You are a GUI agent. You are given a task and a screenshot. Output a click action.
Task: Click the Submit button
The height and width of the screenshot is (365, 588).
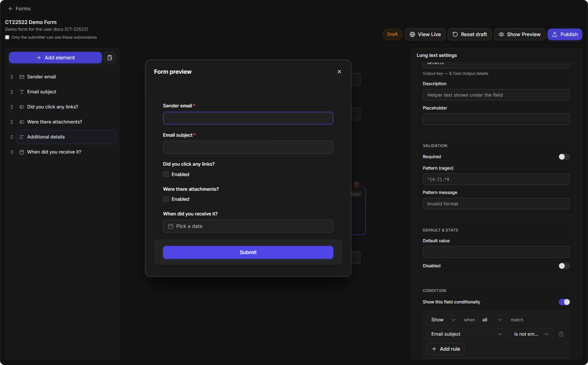click(x=248, y=252)
